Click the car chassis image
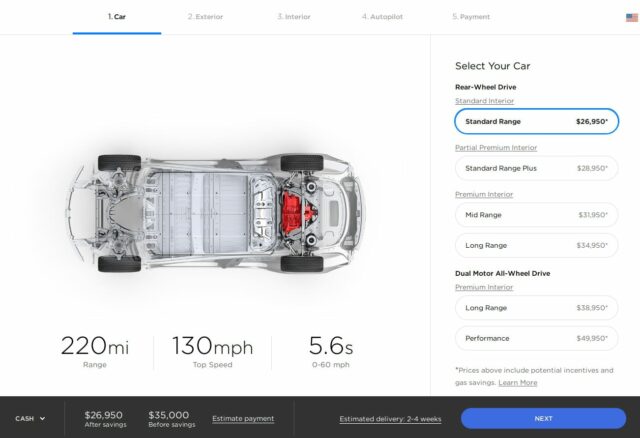The height and width of the screenshot is (438, 640). [x=215, y=213]
